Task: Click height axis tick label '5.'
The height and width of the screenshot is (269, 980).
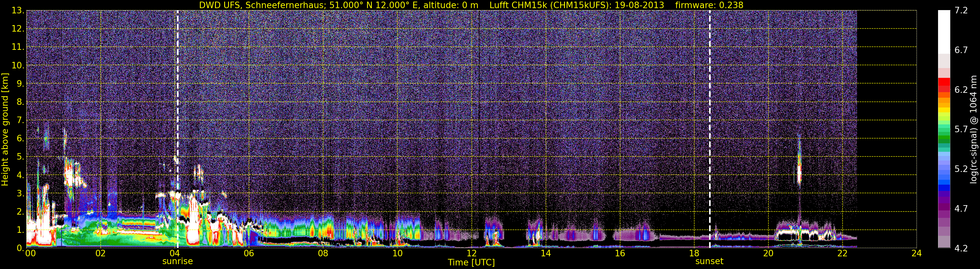Action: point(20,157)
